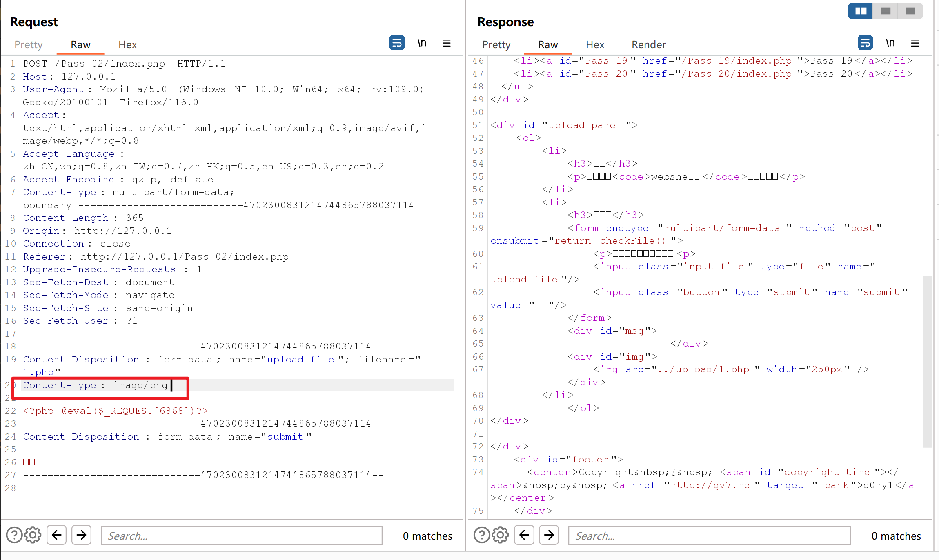Viewport: 939px width, 560px height.
Task: Click the Request '0 matches' counter
Action: pos(427,536)
